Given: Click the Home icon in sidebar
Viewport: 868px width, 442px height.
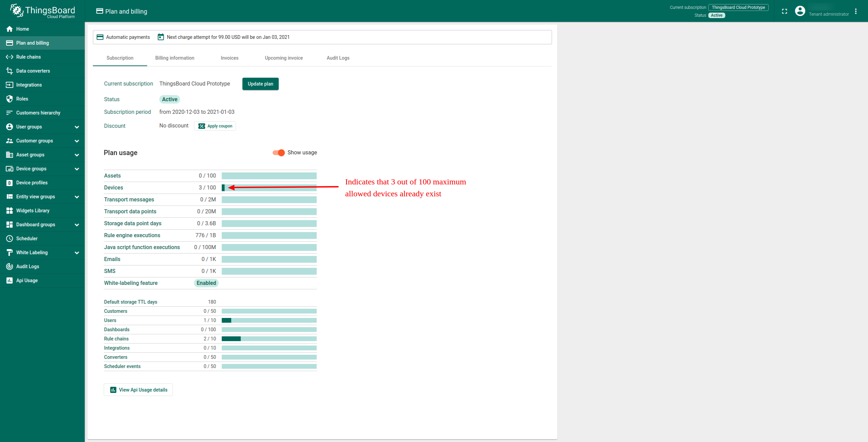Looking at the screenshot, I should (10, 29).
